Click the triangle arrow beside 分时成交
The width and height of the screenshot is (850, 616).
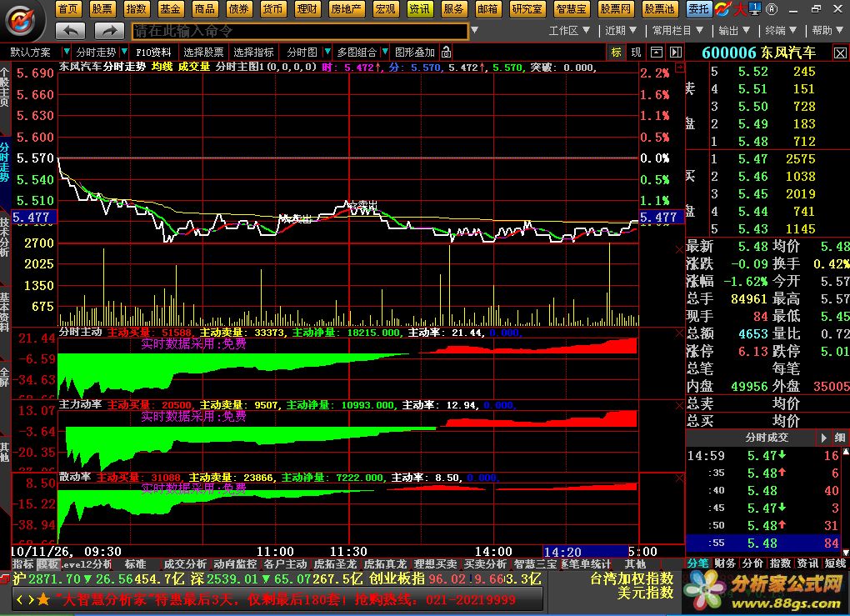tap(823, 438)
